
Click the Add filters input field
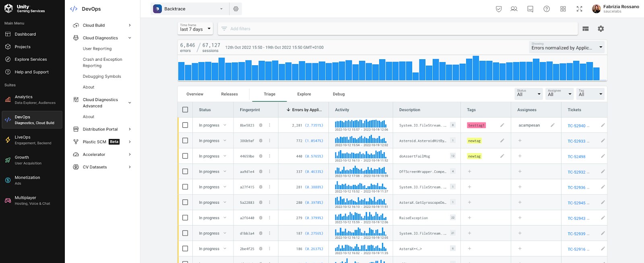398,29
